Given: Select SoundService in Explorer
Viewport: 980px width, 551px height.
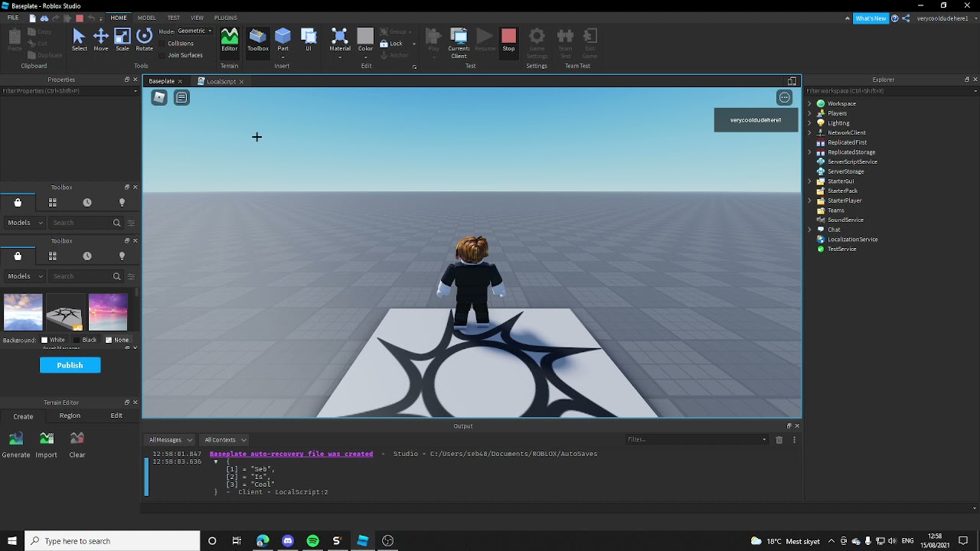Looking at the screenshot, I should pyautogui.click(x=845, y=220).
